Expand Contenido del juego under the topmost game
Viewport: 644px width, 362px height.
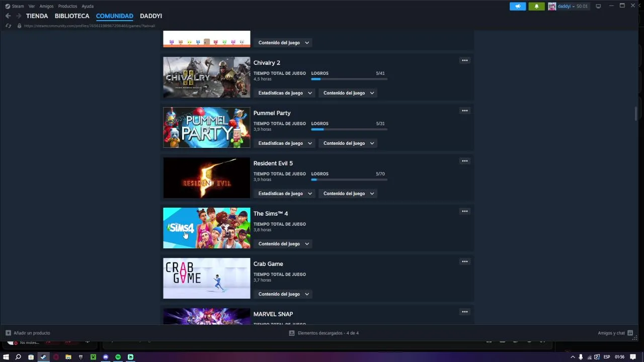tap(283, 43)
